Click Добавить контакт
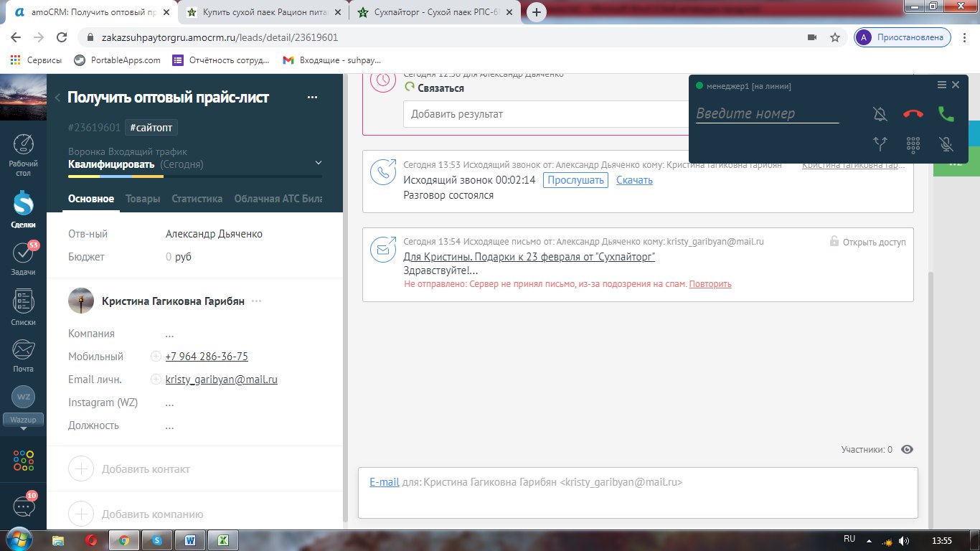This screenshot has height=551, width=980. 146,469
